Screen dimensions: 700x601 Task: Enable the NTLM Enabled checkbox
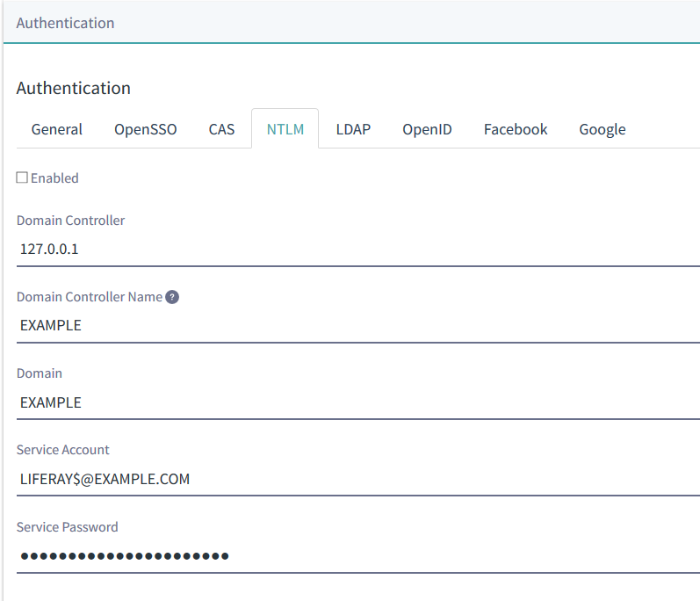click(x=22, y=177)
